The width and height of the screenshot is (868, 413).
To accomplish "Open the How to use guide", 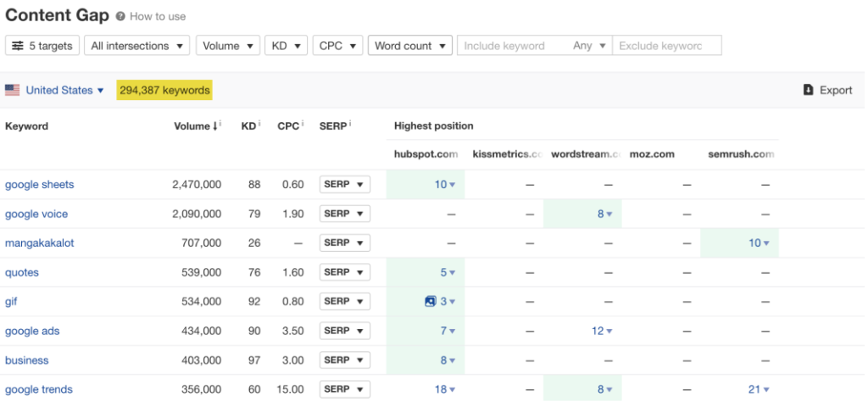I will (158, 17).
